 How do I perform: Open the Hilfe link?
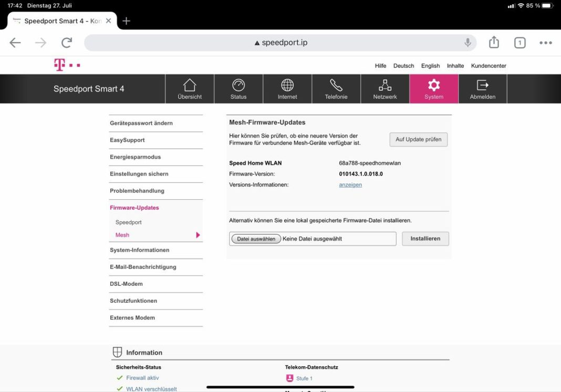click(380, 66)
